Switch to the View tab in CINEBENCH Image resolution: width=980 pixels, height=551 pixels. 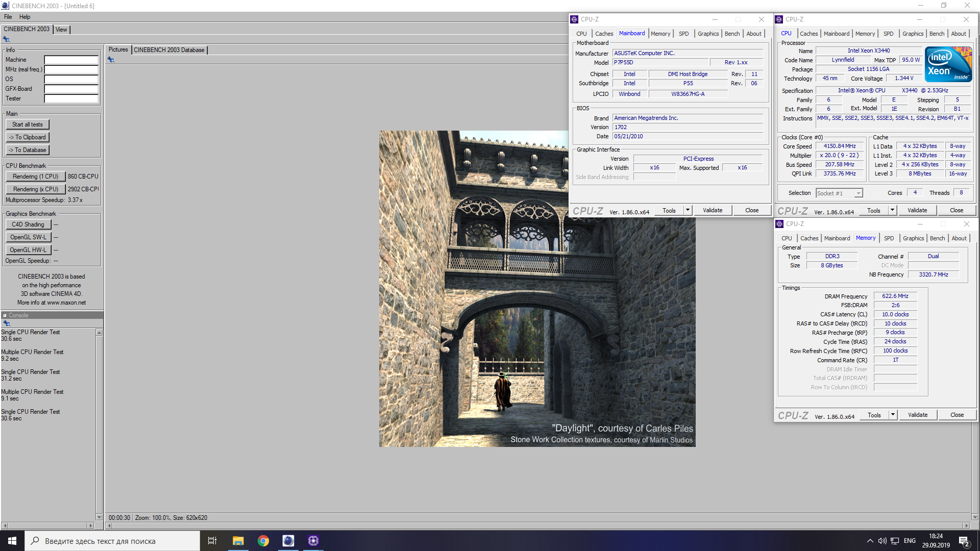coord(61,30)
